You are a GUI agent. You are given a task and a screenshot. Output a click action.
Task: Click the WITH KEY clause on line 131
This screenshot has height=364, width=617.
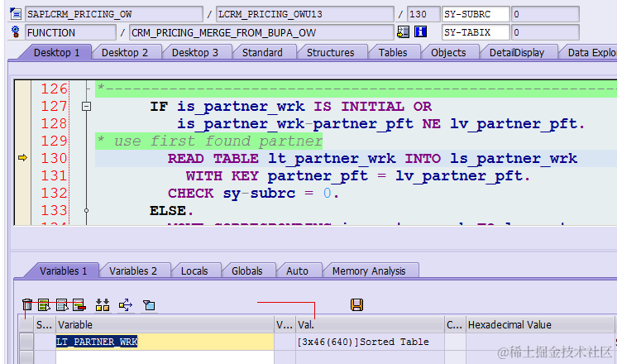(x=357, y=175)
